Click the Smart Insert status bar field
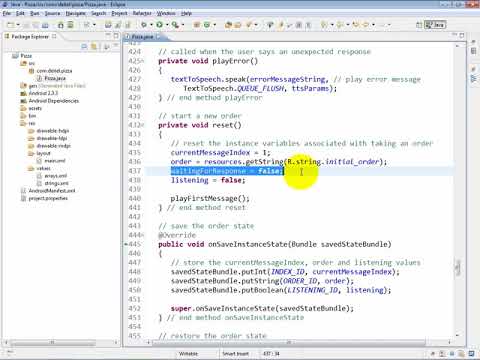Viewport: 480px width, 360px height. tap(235, 354)
